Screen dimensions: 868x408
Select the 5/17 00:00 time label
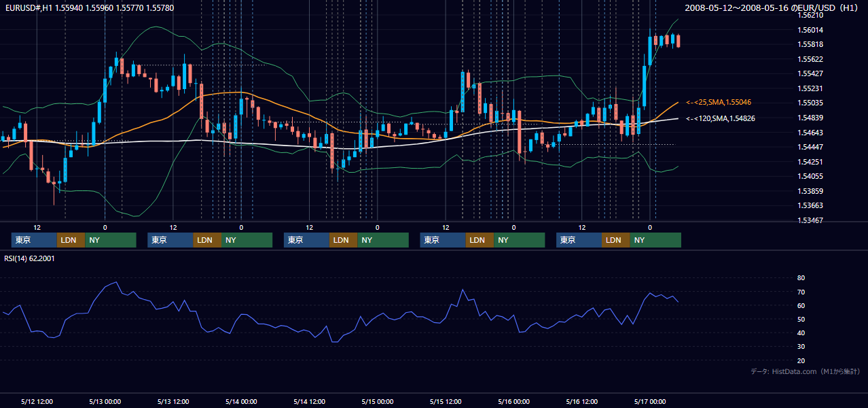point(650,401)
